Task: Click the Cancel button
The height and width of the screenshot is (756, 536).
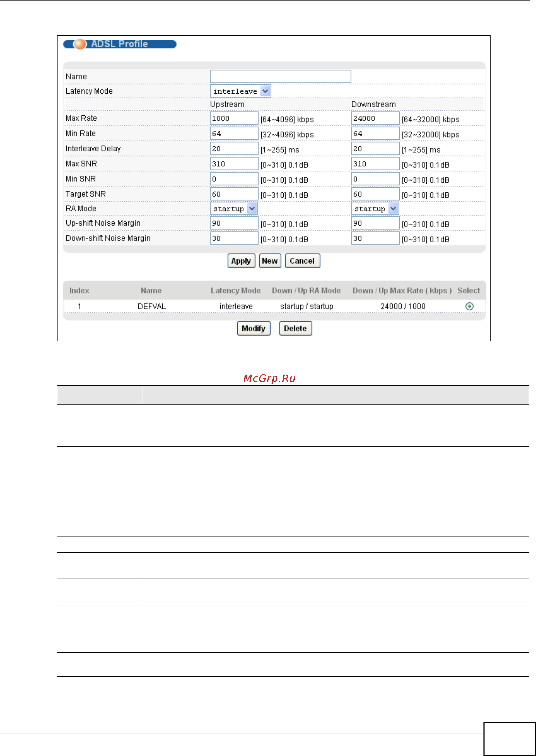Action: (x=302, y=261)
